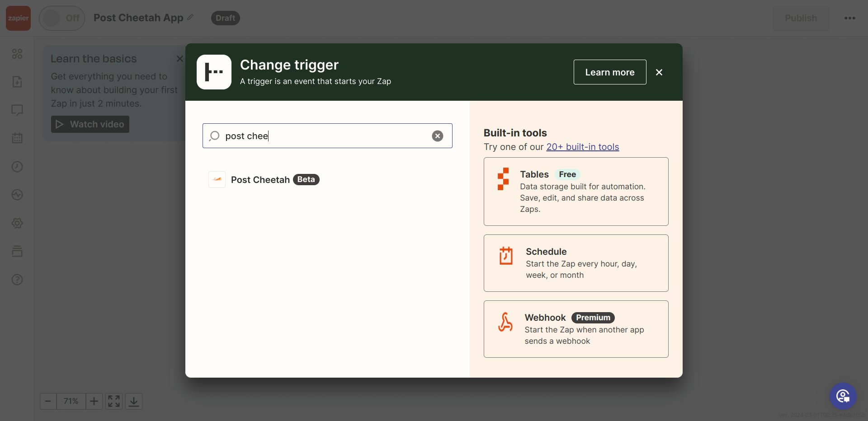Click the Webhook icon
The width and height of the screenshot is (868, 421).
coord(505,322)
